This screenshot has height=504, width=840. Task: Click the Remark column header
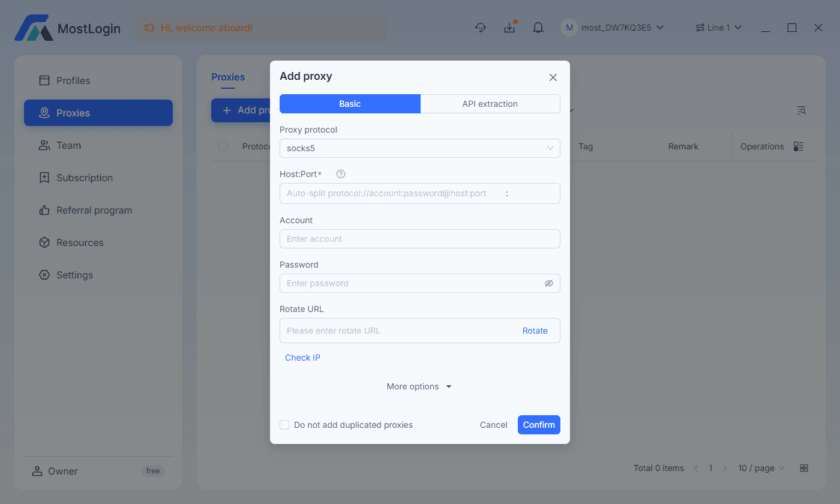click(x=683, y=146)
